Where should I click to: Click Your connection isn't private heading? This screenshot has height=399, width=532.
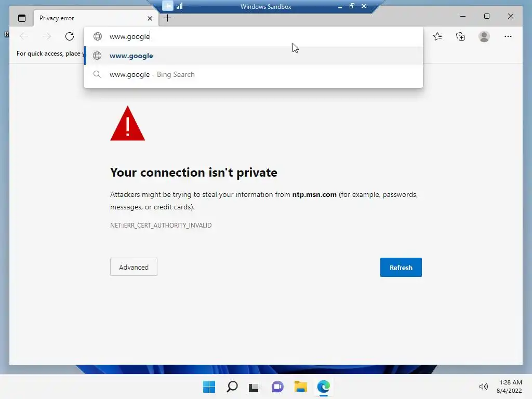coord(194,172)
